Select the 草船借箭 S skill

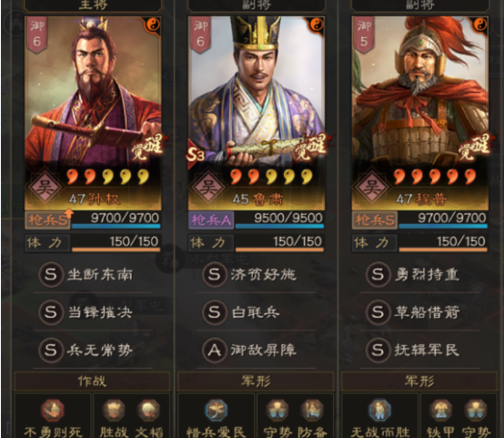pos(413,312)
